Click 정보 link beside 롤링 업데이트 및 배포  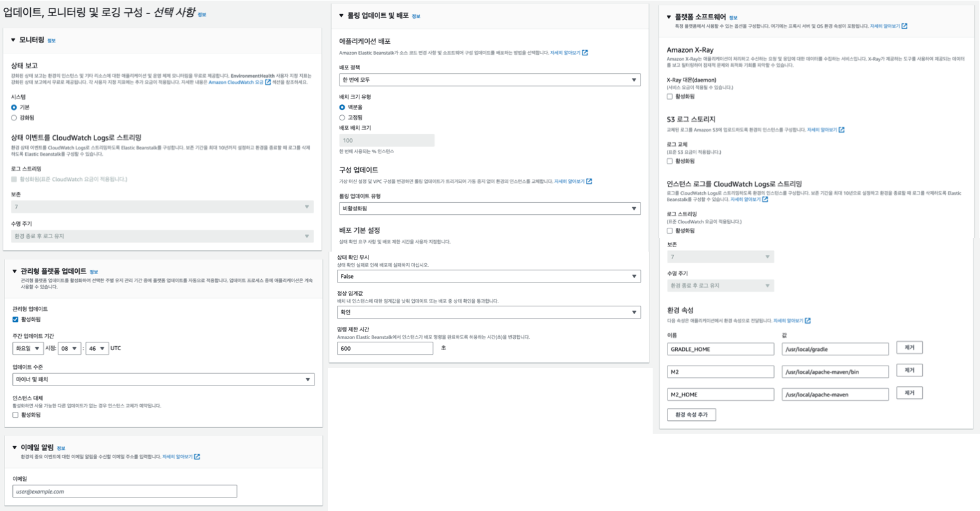pyautogui.click(x=416, y=16)
